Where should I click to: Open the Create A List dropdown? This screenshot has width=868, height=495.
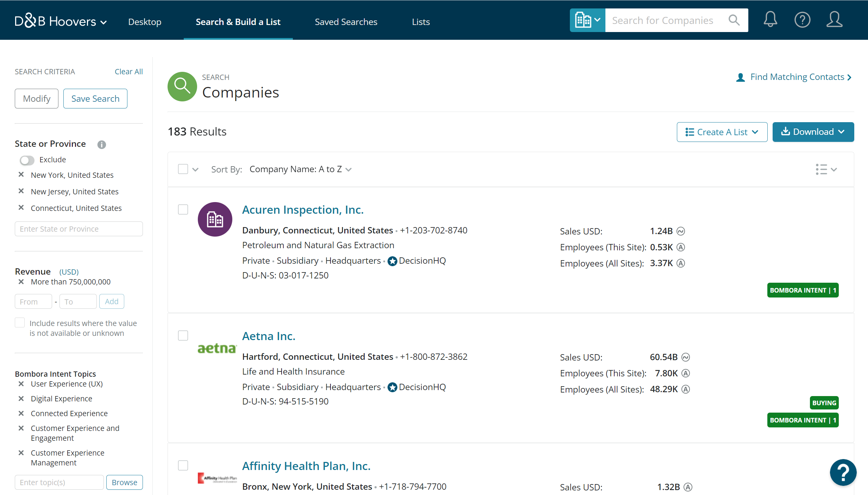[x=722, y=132]
